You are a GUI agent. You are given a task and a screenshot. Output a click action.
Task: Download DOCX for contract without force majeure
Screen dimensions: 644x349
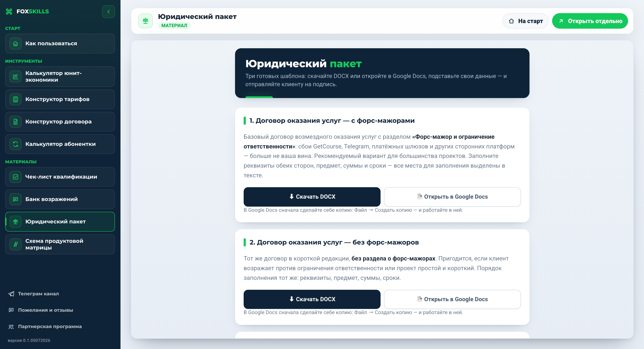coord(312,299)
